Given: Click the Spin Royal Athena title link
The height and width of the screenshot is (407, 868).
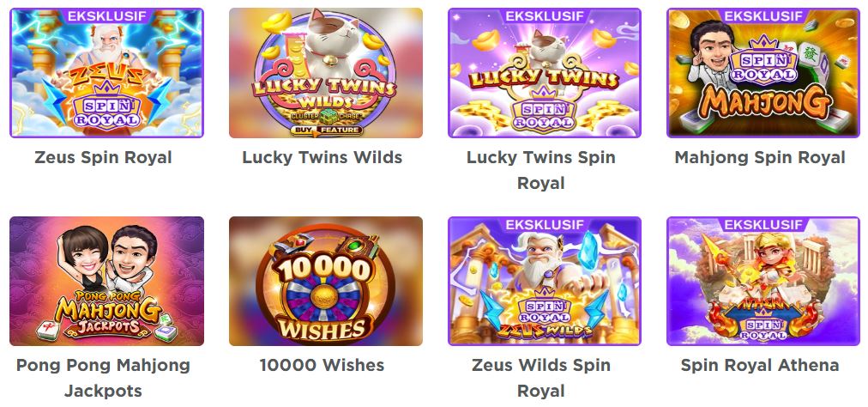Looking at the screenshot, I should point(760,366).
